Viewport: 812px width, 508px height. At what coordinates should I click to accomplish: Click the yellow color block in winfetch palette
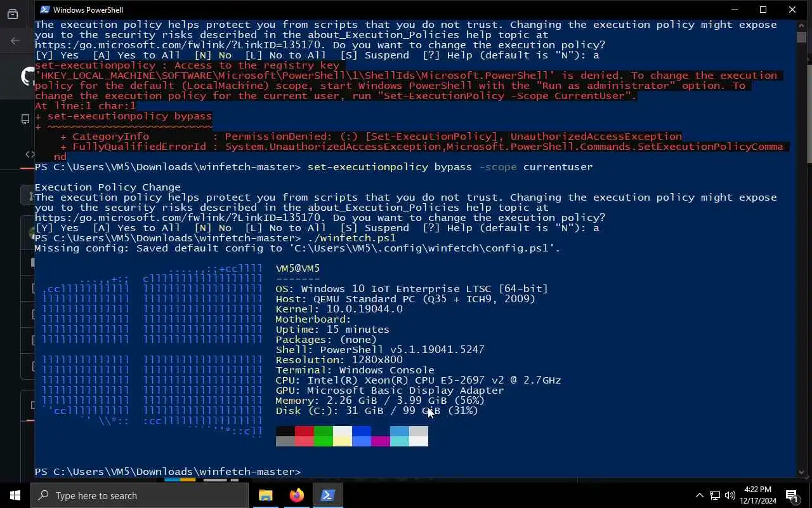point(343,441)
